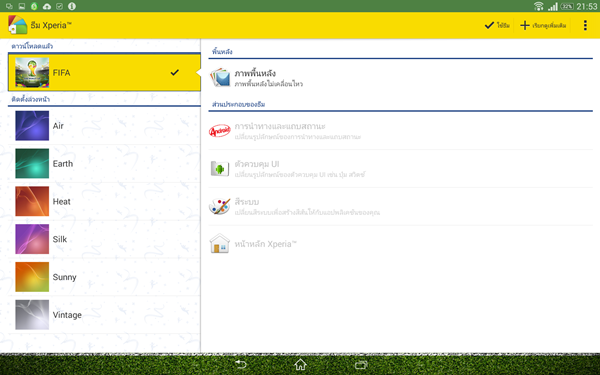Screen dimensions: 600x375
Task: Tap the signal strength bars icon
Action: click(x=553, y=6)
